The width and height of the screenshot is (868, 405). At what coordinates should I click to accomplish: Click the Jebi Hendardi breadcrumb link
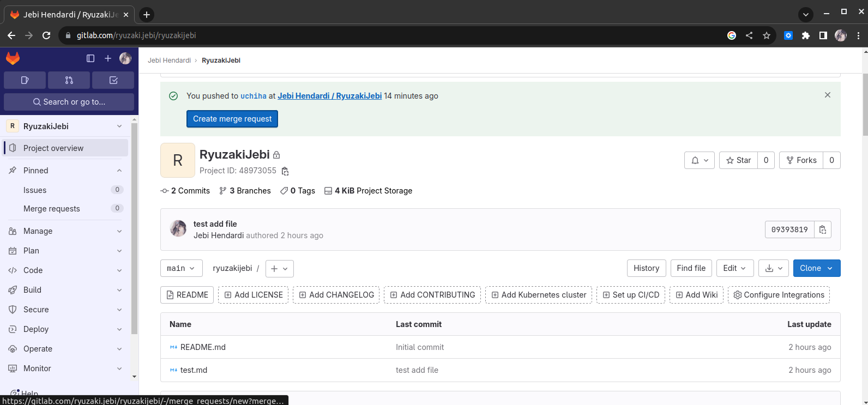(169, 61)
